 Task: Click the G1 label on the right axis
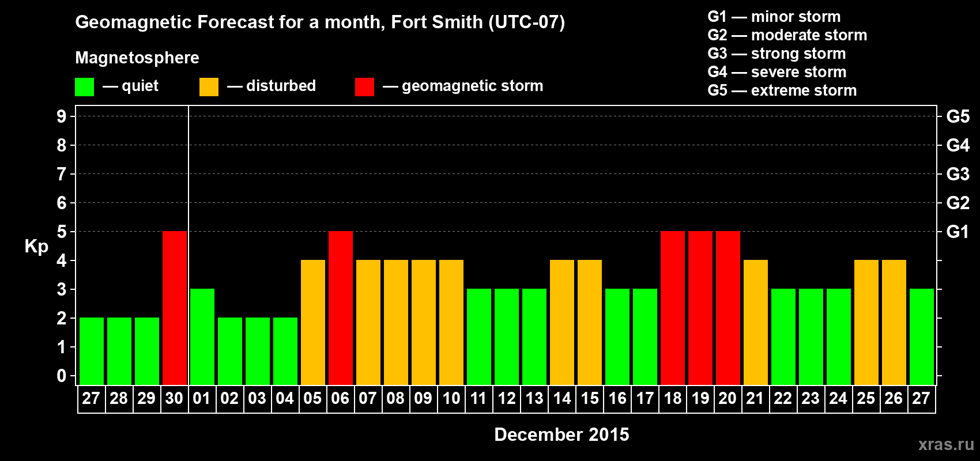point(958,232)
